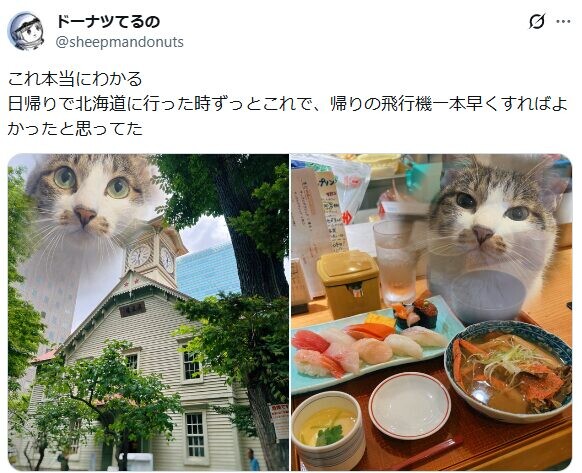582x473 pixels.
Task: Click the empty white saucer
Action: 410,405
